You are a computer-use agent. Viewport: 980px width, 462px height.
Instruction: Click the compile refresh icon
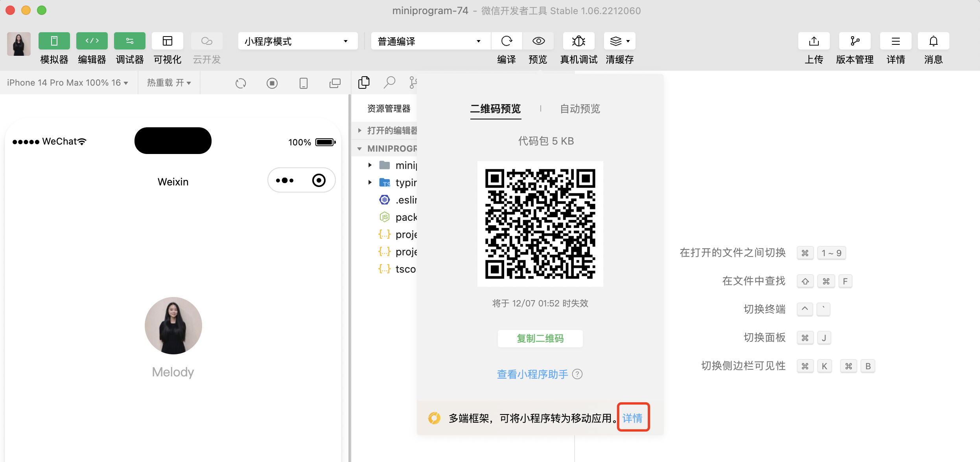(x=507, y=41)
